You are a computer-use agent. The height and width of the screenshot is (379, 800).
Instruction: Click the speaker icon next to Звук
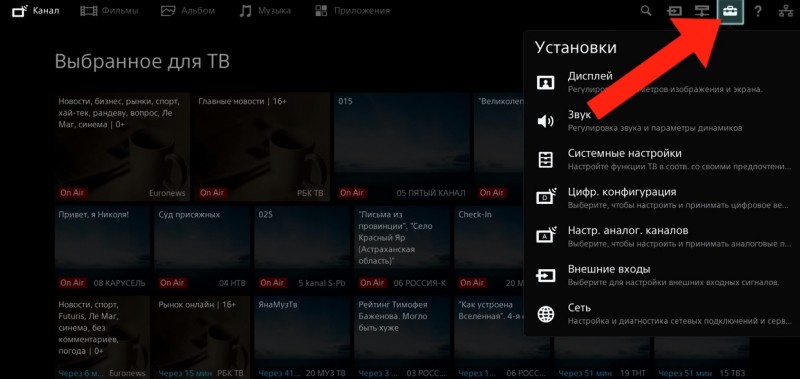(545, 121)
